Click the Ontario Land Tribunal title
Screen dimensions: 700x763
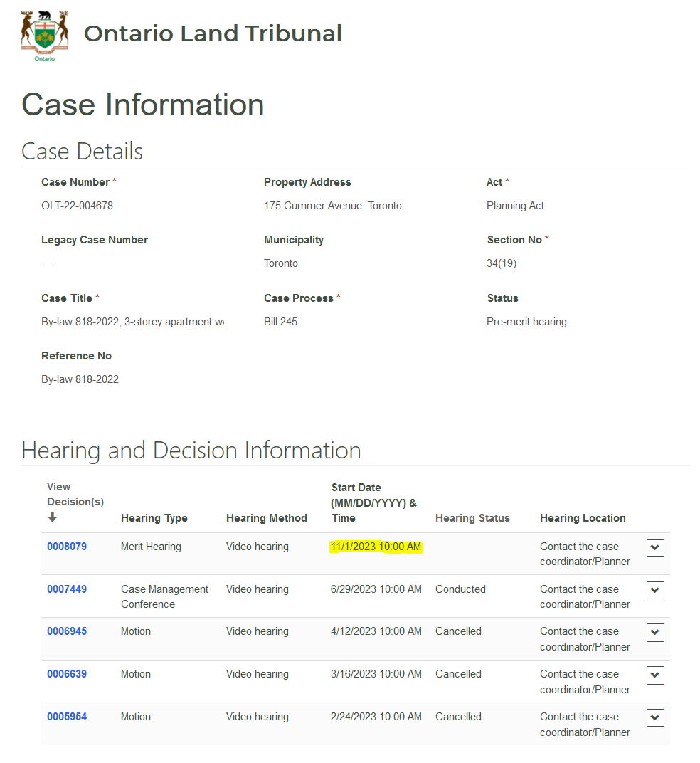(x=213, y=33)
